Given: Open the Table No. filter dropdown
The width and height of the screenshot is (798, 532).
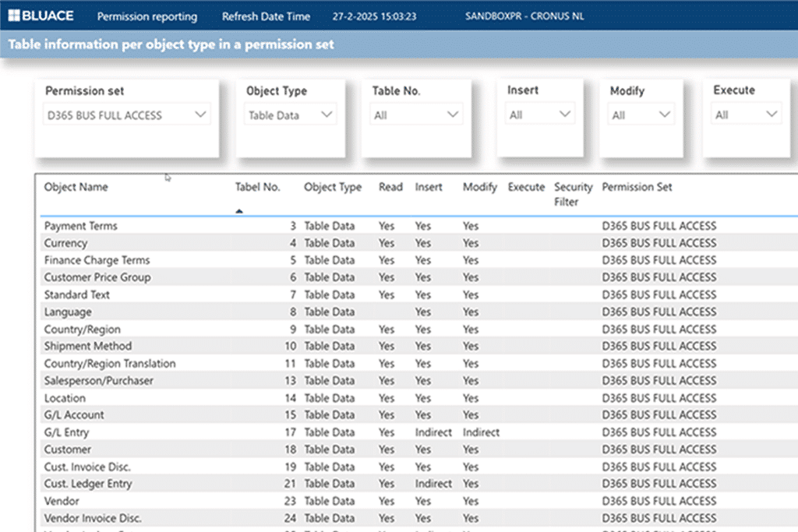Looking at the screenshot, I should 416,115.
